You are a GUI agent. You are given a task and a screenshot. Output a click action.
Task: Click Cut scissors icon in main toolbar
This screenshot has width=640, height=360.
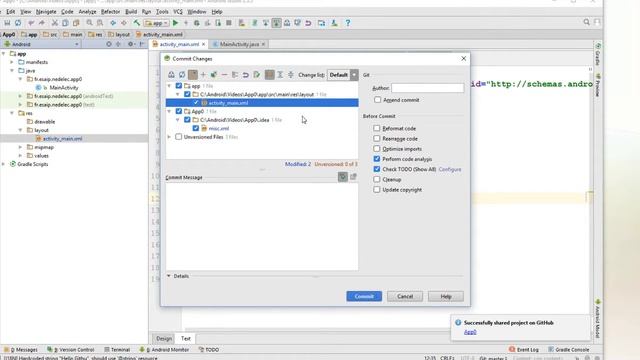pyautogui.click(x=54, y=23)
